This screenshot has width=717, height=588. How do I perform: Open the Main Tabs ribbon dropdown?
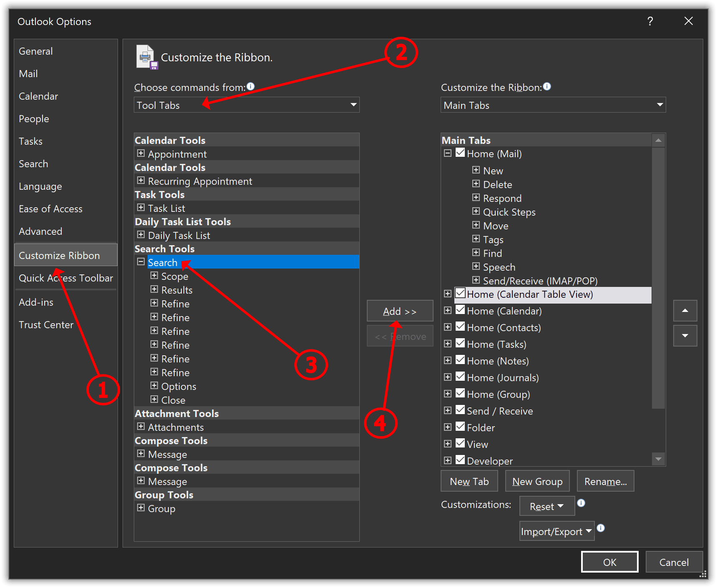[x=553, y=105]
